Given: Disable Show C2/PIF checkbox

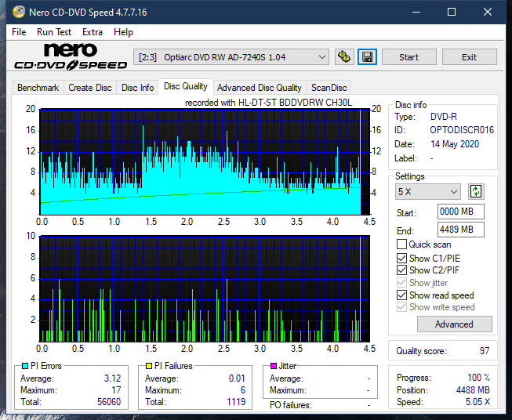Looking at the screenshot, I should [401, 270].
